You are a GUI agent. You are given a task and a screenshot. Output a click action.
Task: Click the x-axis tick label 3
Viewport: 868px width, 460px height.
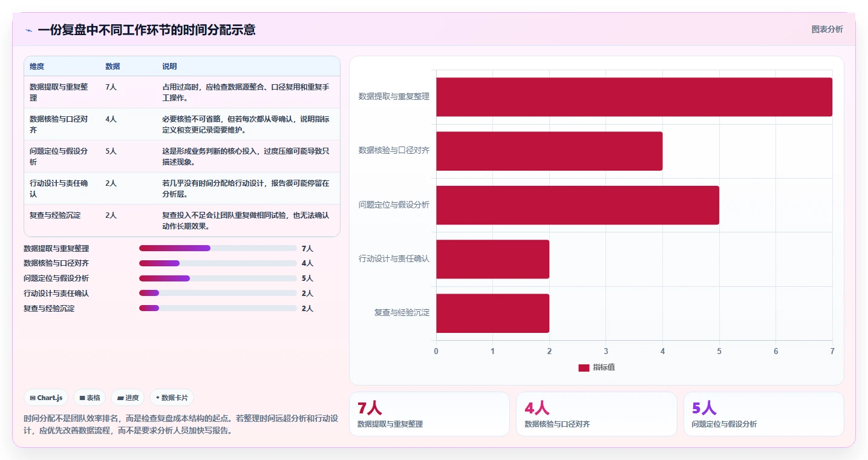pos(606,351)
